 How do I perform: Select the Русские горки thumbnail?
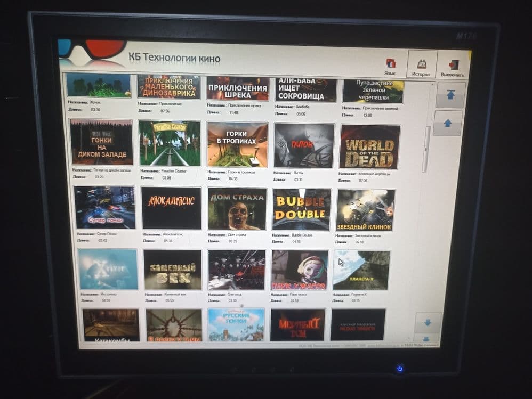(236, 325)
